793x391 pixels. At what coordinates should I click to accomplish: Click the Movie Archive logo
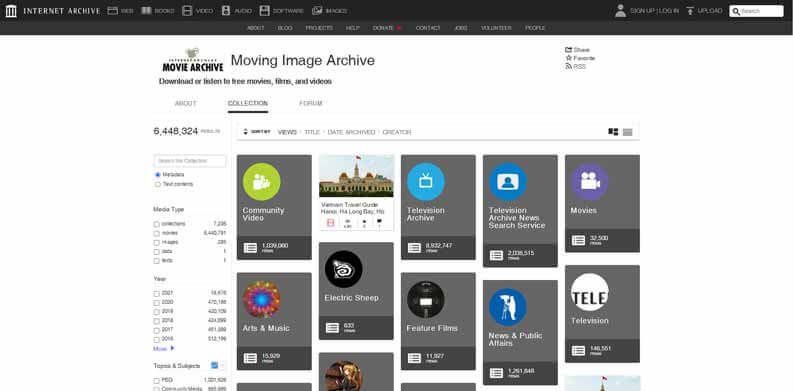tap(193, 60)
